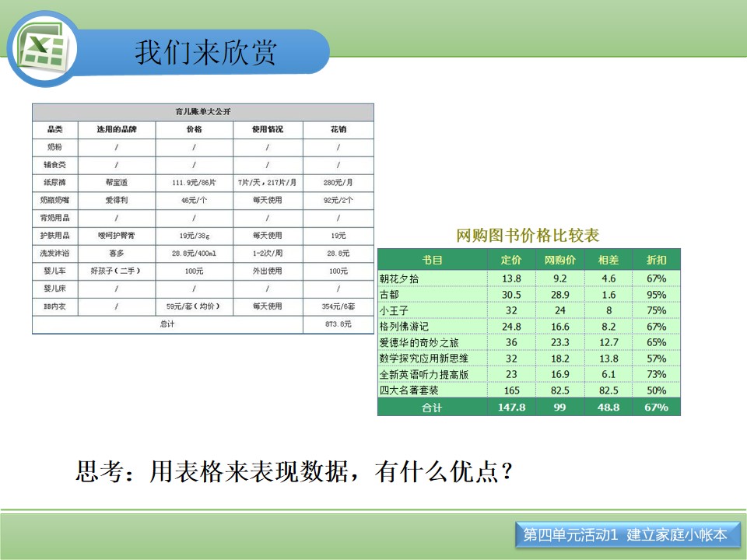The image size is (747, 560).
Task: Click the 873.8元 total cell
Action: click(x=338, y=324)
